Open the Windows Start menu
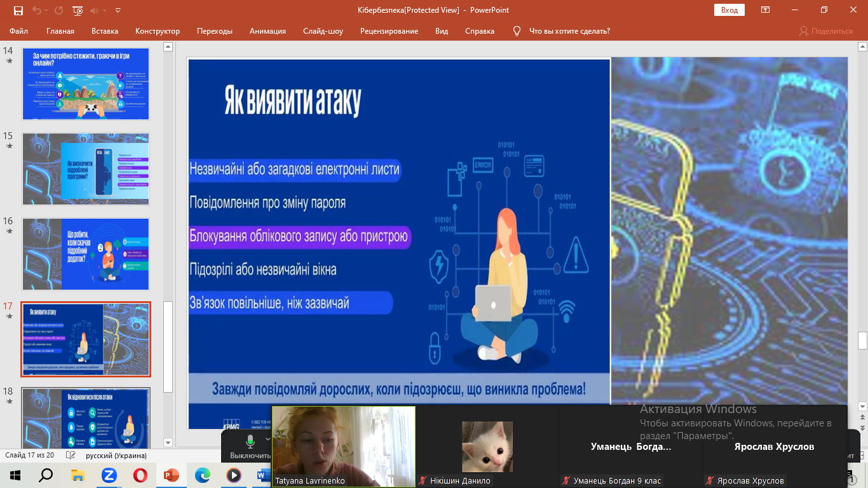The width and height of the screenshot is (868, 488). coord(15,475)
